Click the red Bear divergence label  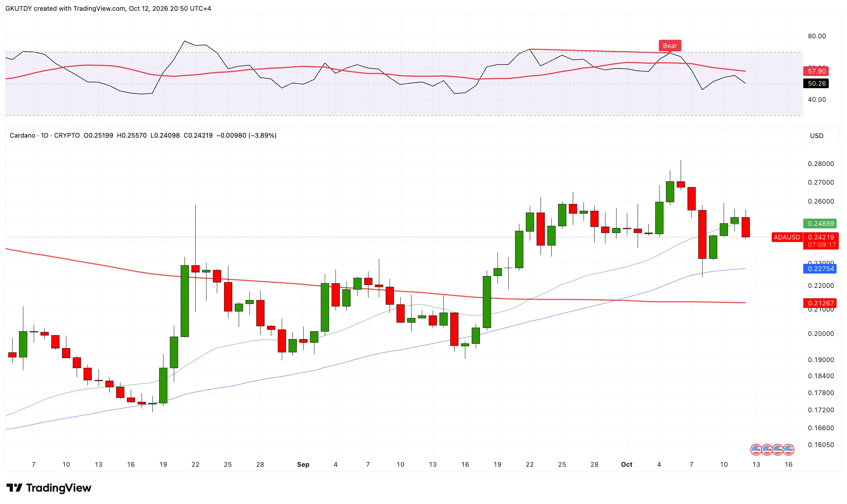(x=670, y=46)
